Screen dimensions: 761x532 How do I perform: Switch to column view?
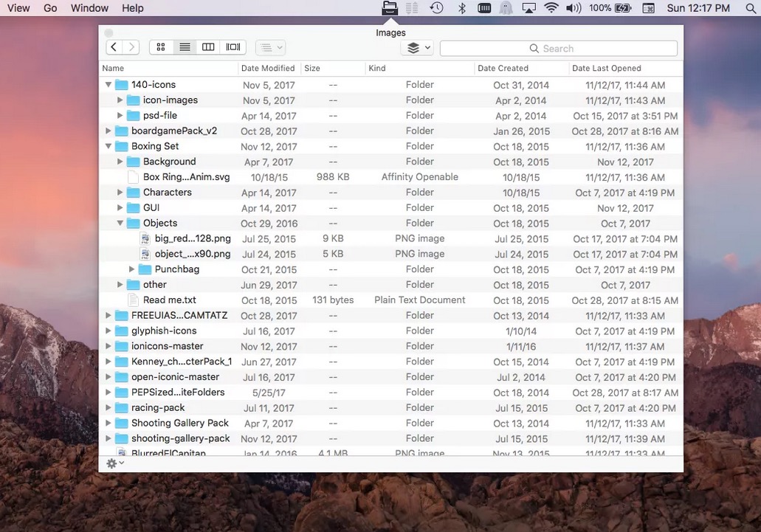point(207,46)
